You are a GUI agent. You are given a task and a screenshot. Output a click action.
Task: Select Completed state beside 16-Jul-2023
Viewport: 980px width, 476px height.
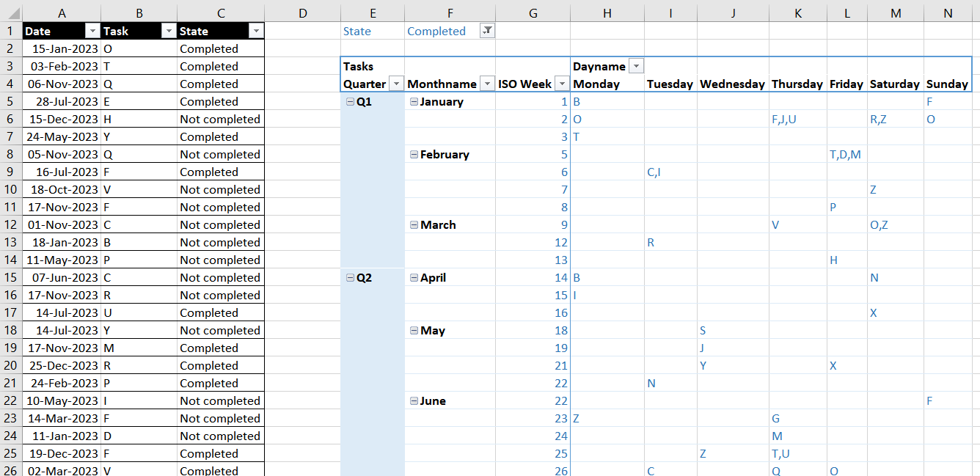221,172
